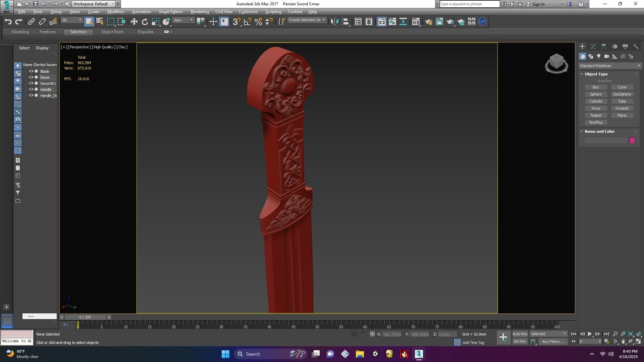Viewport: 644px width, 362px height.
Task: Hide the Blade object via eye icon
Action: pos(31,71)
